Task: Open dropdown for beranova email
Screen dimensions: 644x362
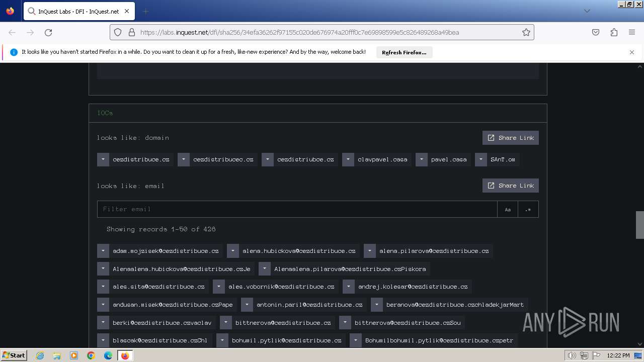Action: (377, 305)
